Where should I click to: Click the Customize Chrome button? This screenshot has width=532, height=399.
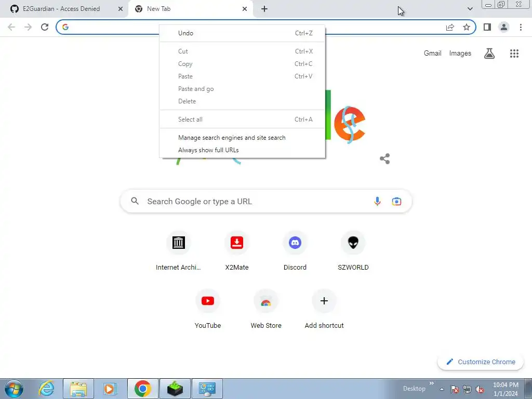(481, 362)
